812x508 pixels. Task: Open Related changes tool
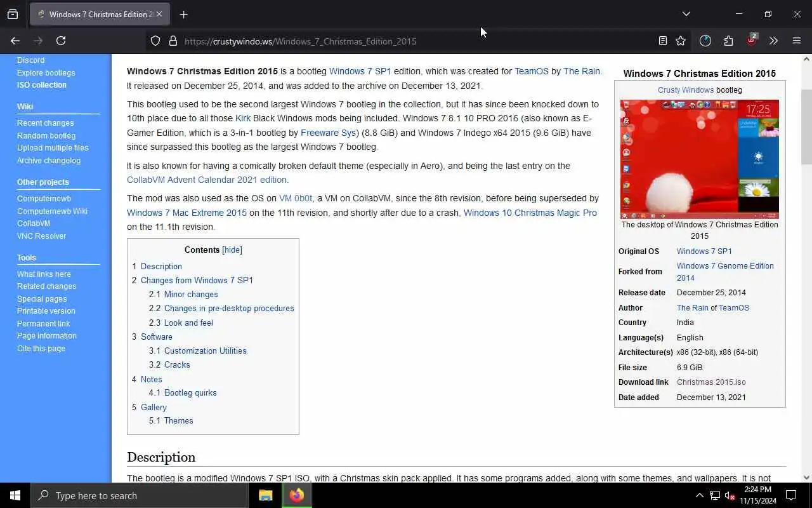click(46, 286)
